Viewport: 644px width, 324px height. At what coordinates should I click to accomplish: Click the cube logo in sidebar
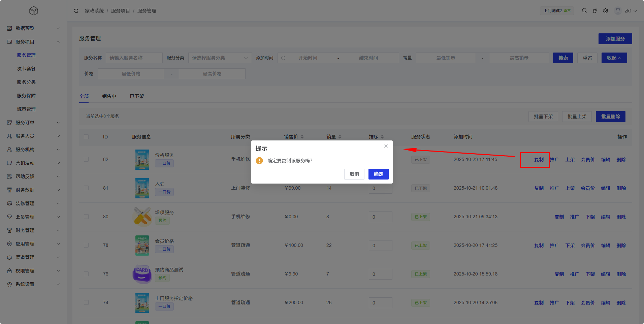coord(34,11)
